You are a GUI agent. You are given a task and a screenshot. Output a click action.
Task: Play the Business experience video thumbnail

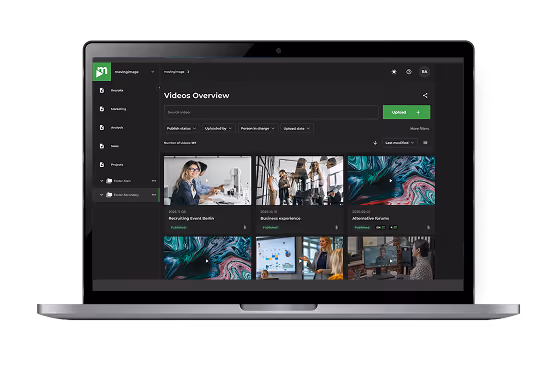pyautogui.click(x=299, y=180)
